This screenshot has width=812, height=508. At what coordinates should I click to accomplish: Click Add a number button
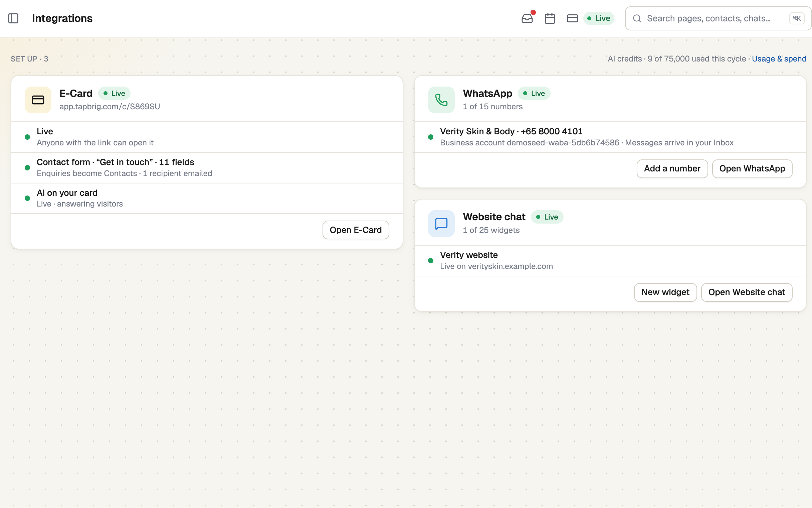point(672,168)
